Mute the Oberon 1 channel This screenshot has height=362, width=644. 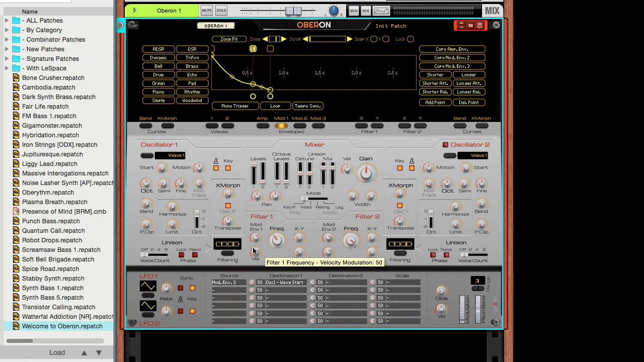click(207, 10)
